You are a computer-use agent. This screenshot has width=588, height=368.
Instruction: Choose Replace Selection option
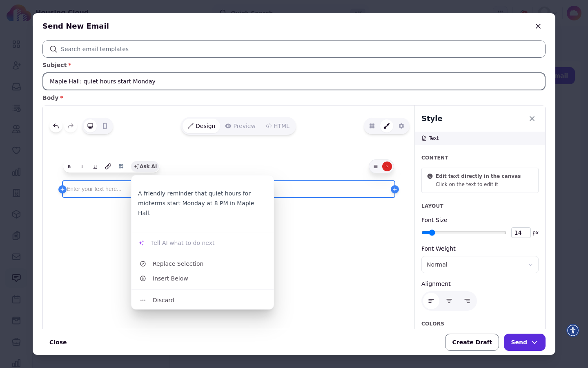click(x=203, y=264)
